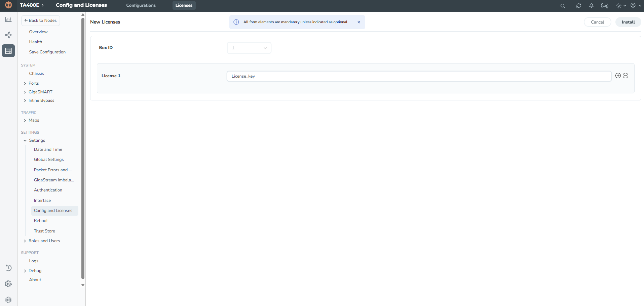
Task: Open the HA gear icon in left rail
Action: (8, 284)
